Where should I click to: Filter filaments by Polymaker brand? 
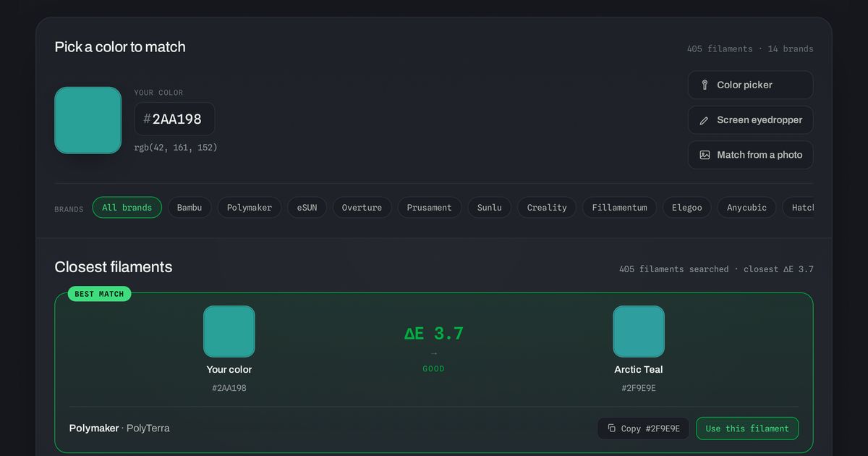pyautogui.click(x=250, y=208)
